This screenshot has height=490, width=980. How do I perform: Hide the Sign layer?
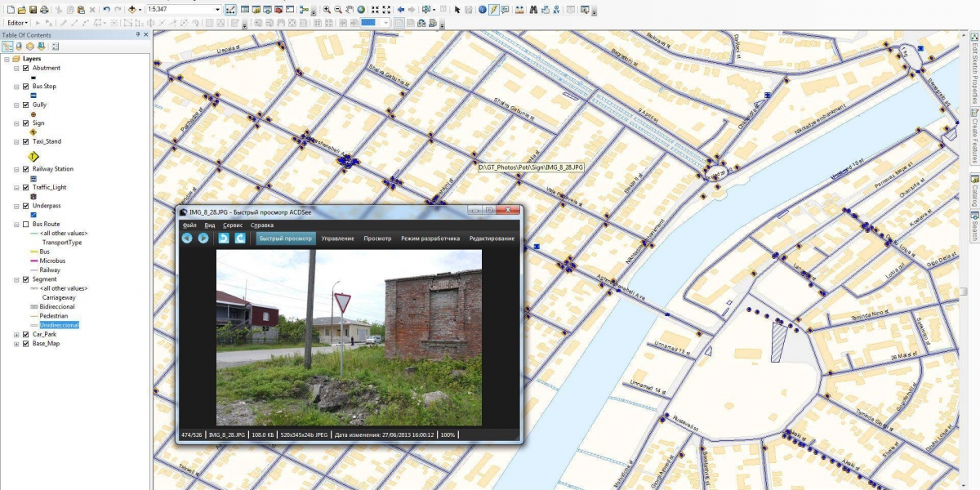click(26, 123)
